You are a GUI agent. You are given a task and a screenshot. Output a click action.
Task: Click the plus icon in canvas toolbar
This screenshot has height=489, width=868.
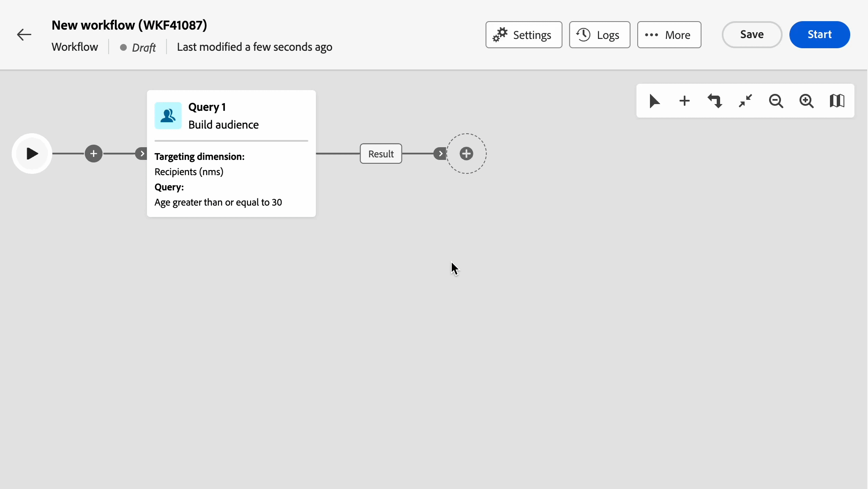pos(685,101)
